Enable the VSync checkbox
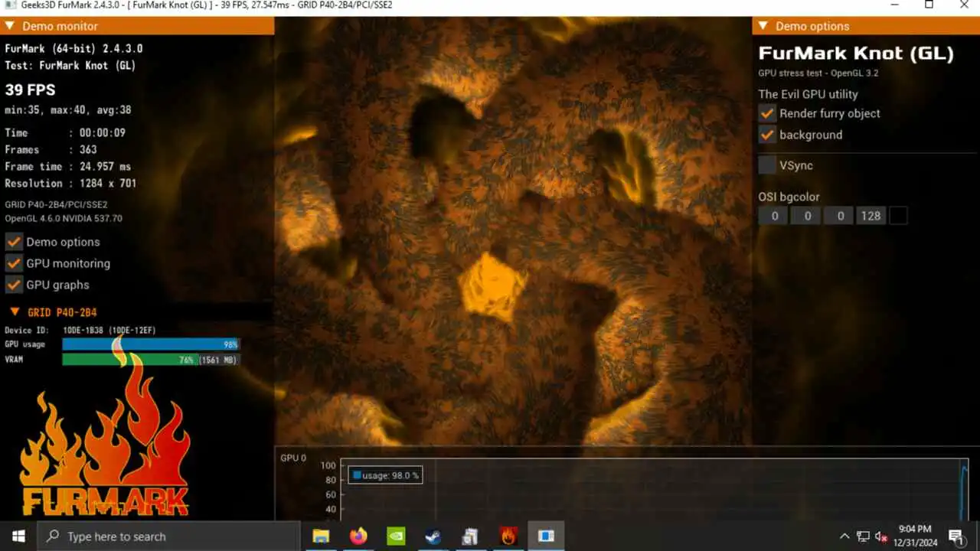Image resolution: width=980 pixels, height=551 pixels. coord(767,165)
